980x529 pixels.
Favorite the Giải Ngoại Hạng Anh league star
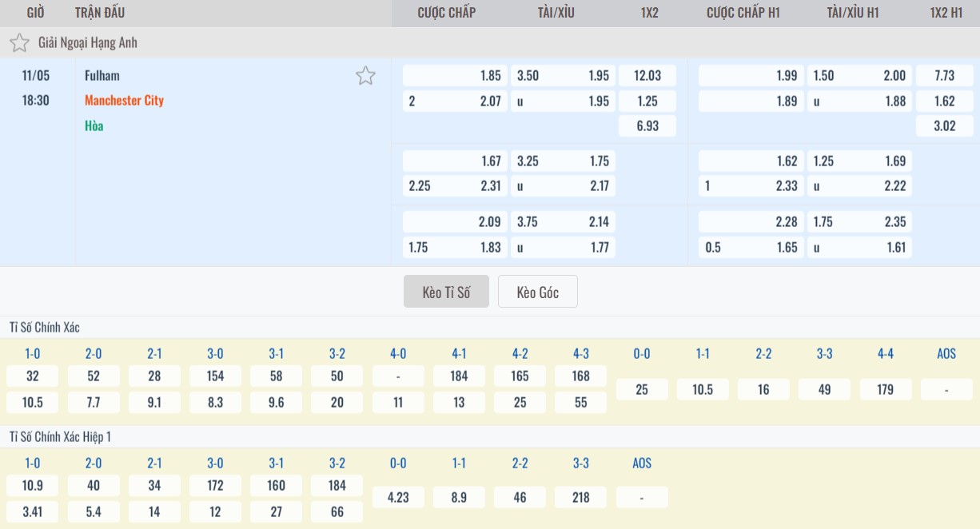point(19,43)
